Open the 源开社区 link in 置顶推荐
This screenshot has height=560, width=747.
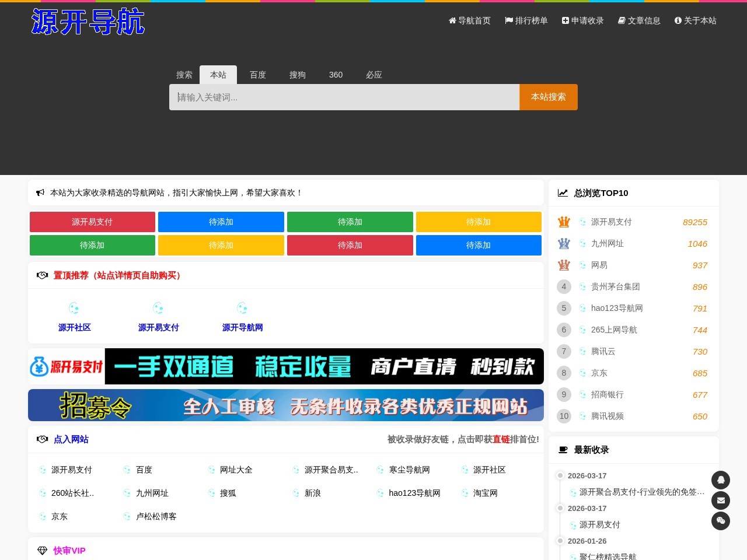pyautogui.click(x=74, y=327)
